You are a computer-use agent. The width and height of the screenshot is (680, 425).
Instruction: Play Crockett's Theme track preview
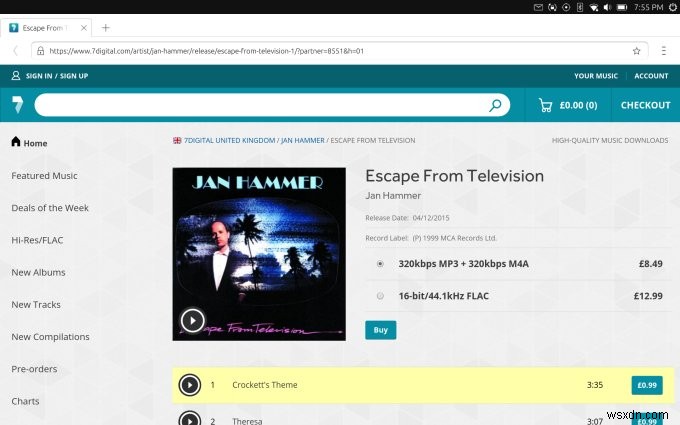coord(190,385)
